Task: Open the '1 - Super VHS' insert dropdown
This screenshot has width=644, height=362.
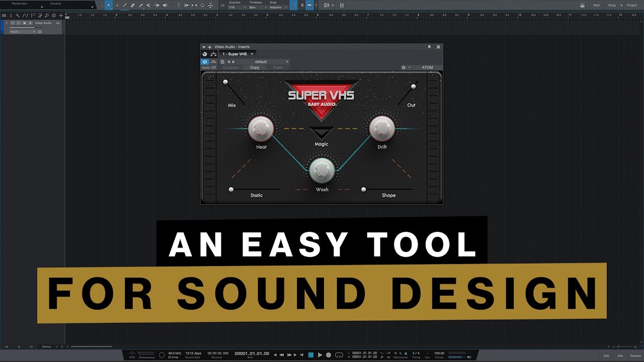Action: (x=238, y=54)
